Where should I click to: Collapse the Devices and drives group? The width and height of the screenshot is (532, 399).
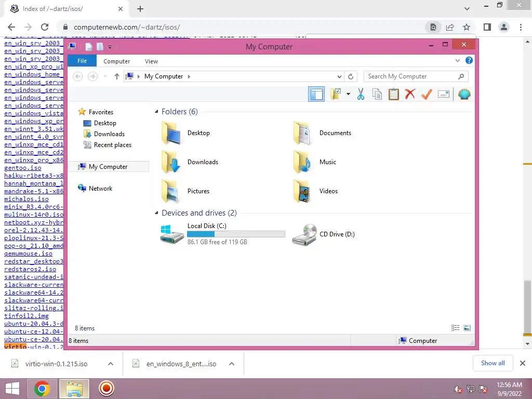[x=156, y=213]
